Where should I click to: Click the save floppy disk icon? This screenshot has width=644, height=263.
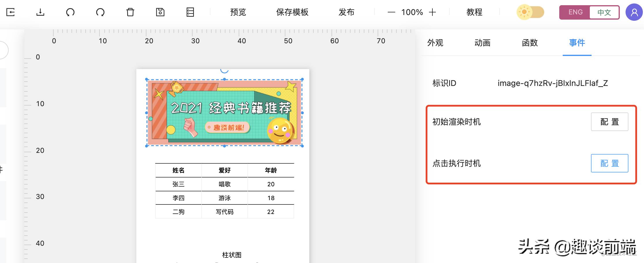(x=160, y=12)
